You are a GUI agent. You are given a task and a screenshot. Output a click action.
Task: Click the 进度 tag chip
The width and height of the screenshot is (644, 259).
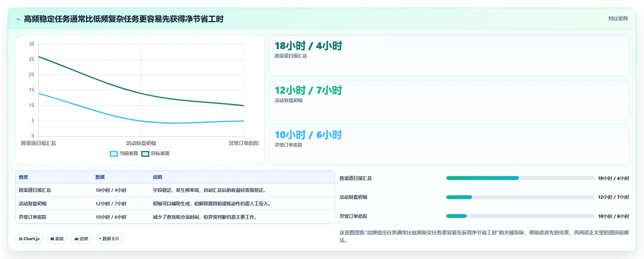(x=81, y=239)
